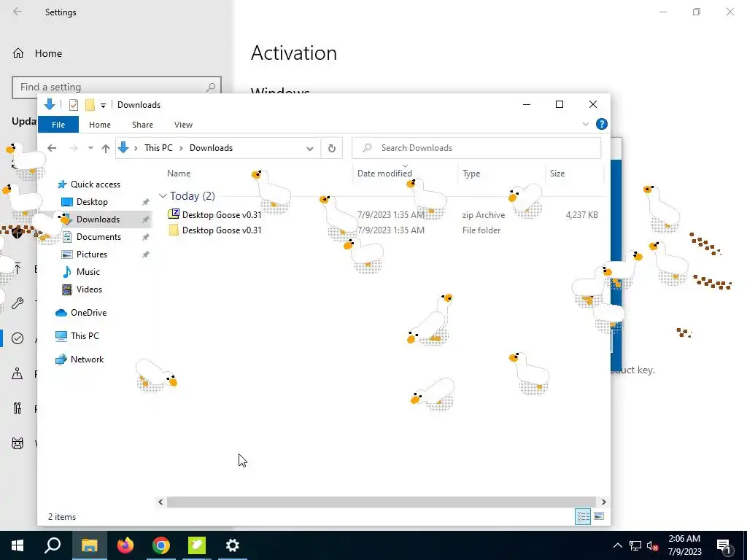This screenshot has width=747, height=560.
Task: Open the notification action center
Action: point(724,546)
